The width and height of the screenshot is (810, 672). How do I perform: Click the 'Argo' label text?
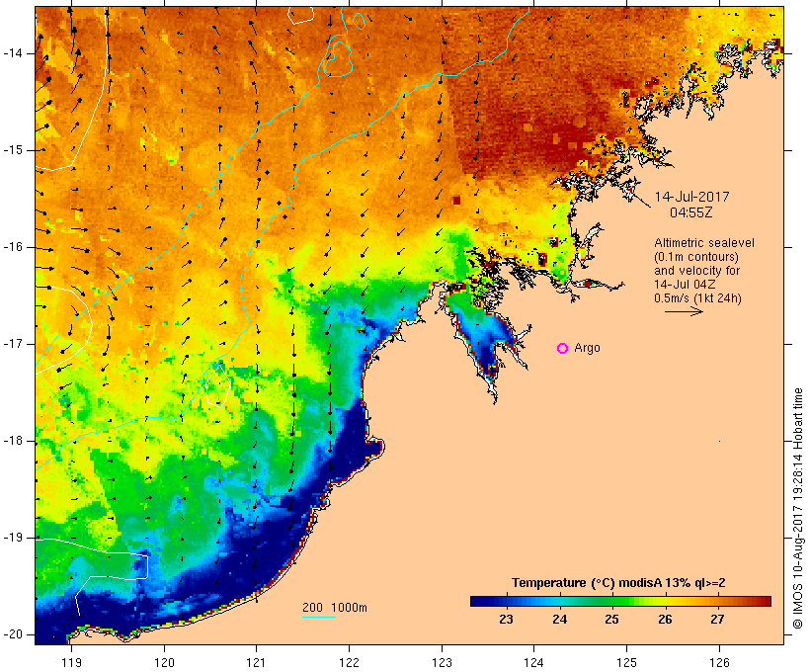click(x=588, y=349)
